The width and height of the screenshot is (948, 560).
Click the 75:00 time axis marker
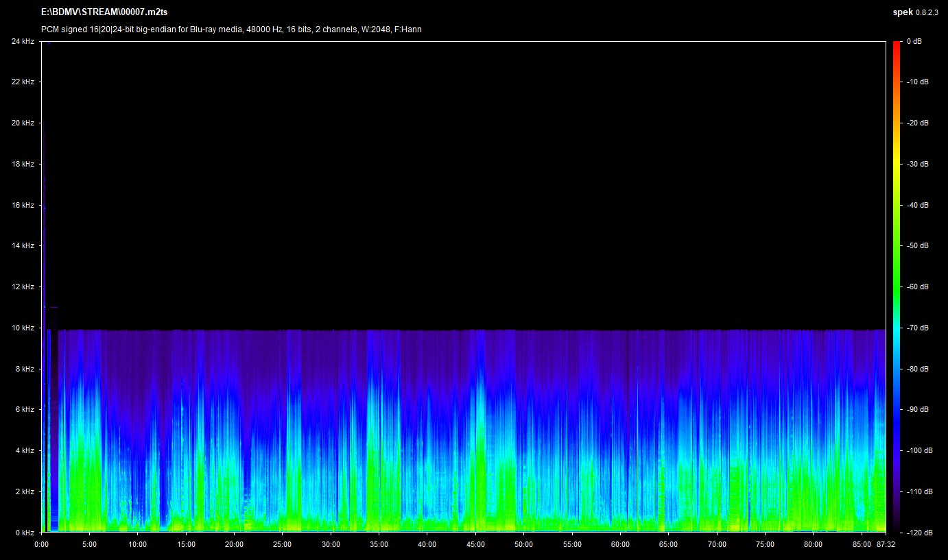click(x=765, y=545)
